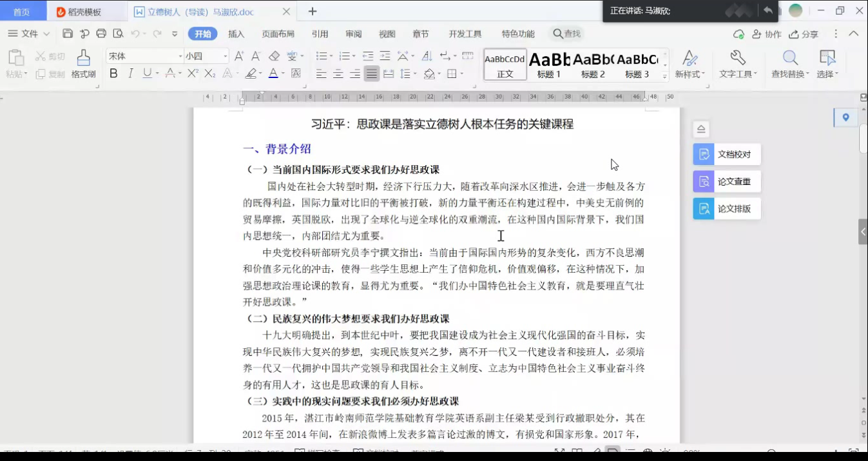Expand the 查找替换 dropdown

(x=790, y=74)
